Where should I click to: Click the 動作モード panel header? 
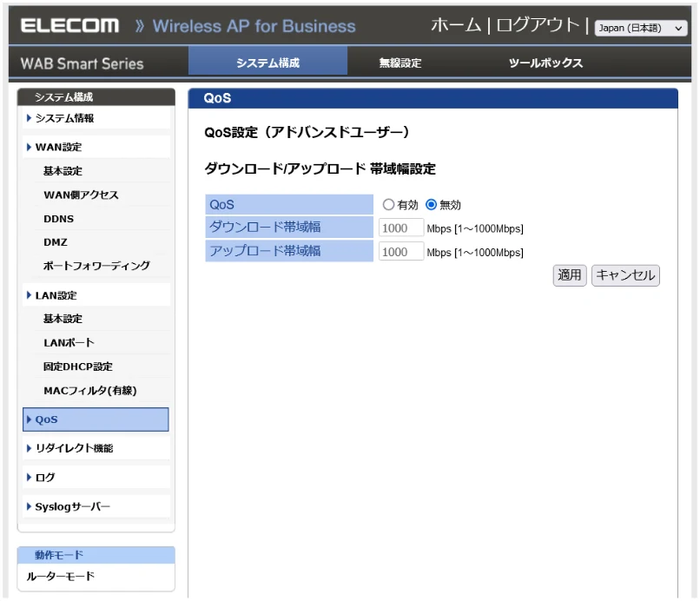[x=96, y=555]
